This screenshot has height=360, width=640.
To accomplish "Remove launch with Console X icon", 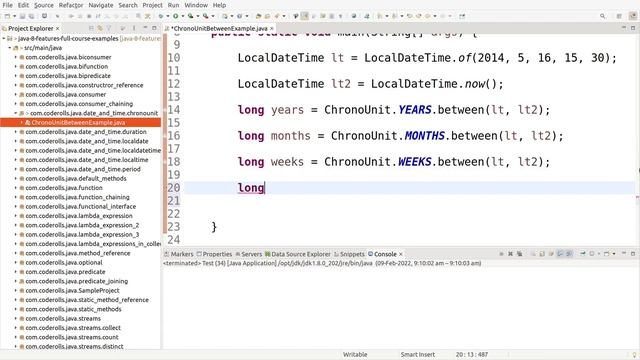I will [510, 254].
